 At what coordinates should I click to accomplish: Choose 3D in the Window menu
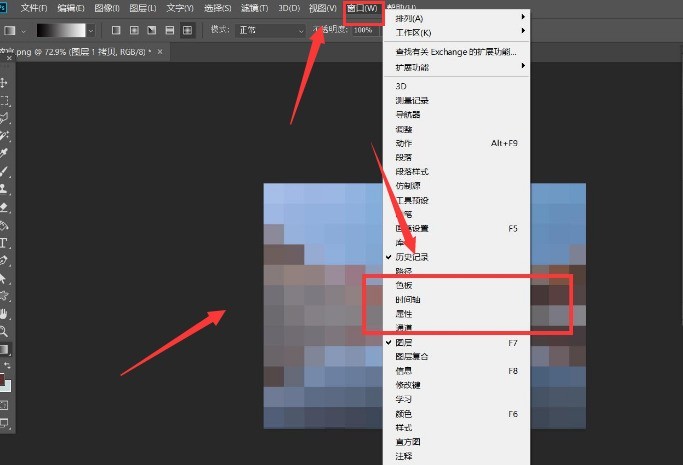point(456,86)
